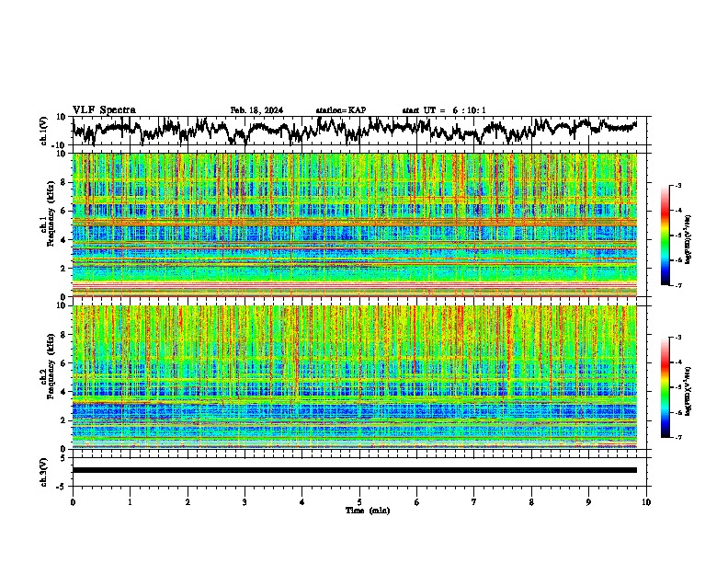This screenshot has height=563, width=728.
Task: Click the 'station=KAP' header label
Action: tap(341, 110)
